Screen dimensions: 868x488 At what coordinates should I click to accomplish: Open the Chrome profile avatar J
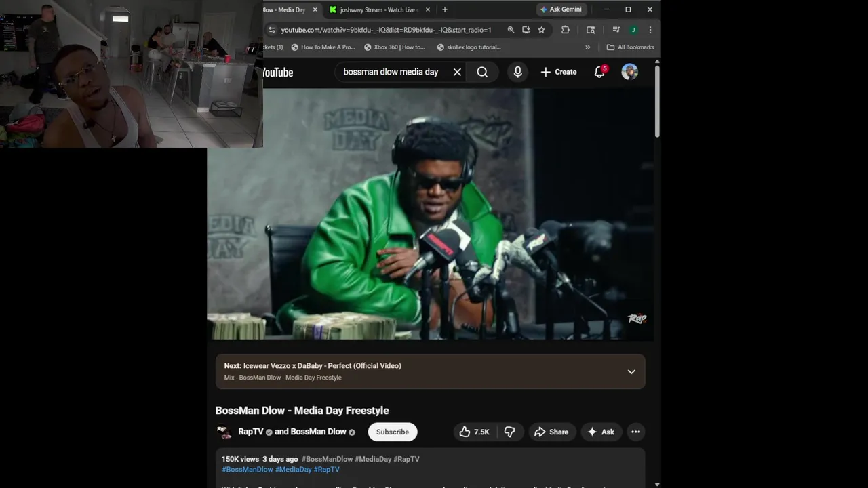tap(633, 30)
